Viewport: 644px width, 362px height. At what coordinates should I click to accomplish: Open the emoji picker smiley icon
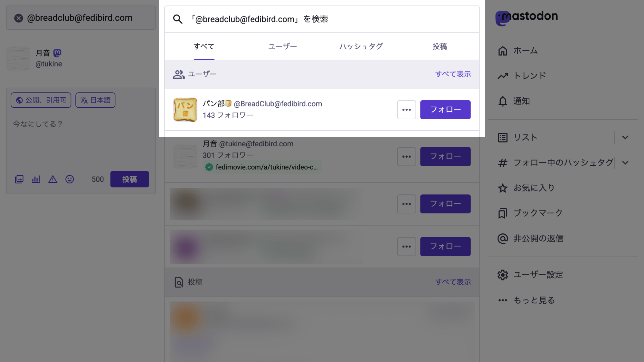coord(70,179)
